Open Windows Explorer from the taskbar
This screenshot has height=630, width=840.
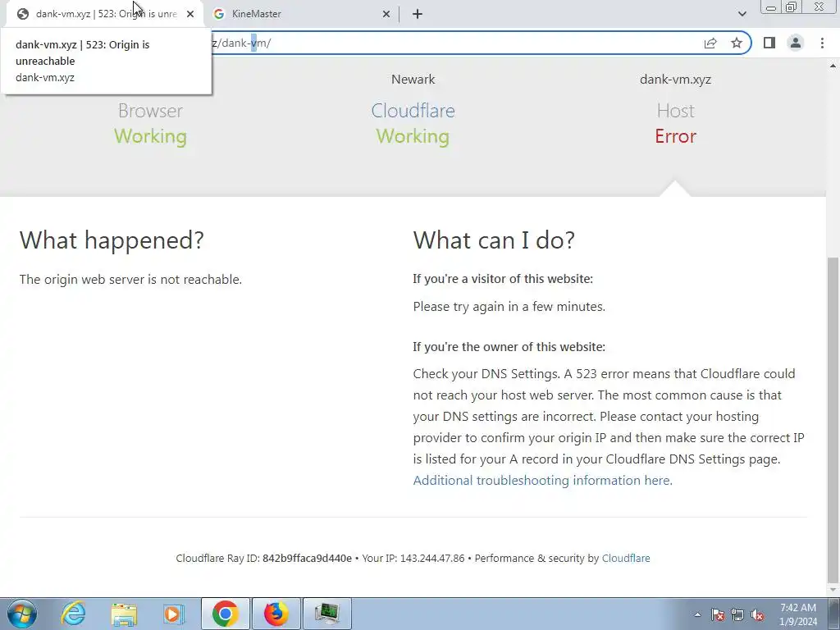click(124, 614)
